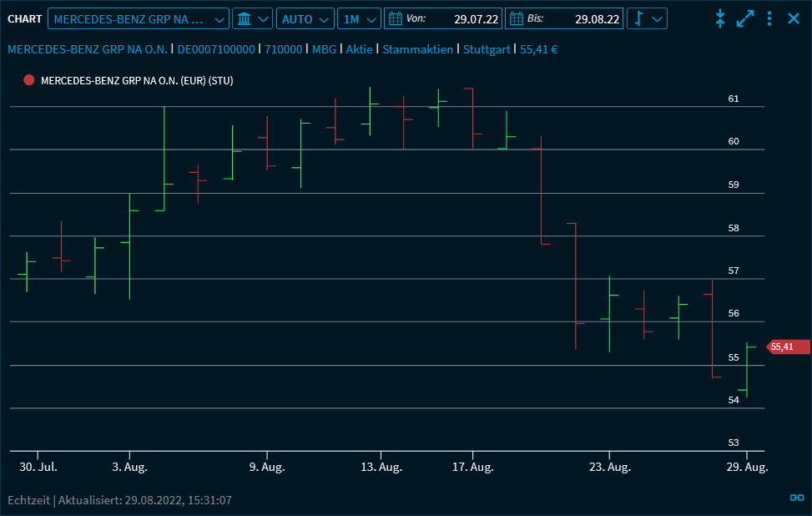Click the red legend dot for MERCEDES-BENZ
This screenshot has height=516, width=812.
click(29, 80)
